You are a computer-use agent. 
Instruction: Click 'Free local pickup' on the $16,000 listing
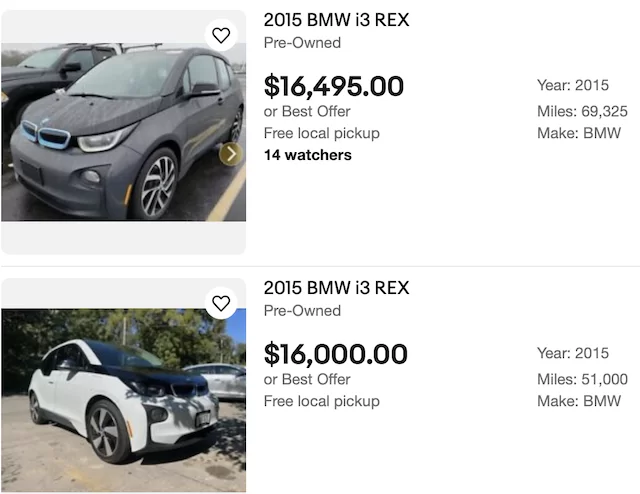coord(322,401)
